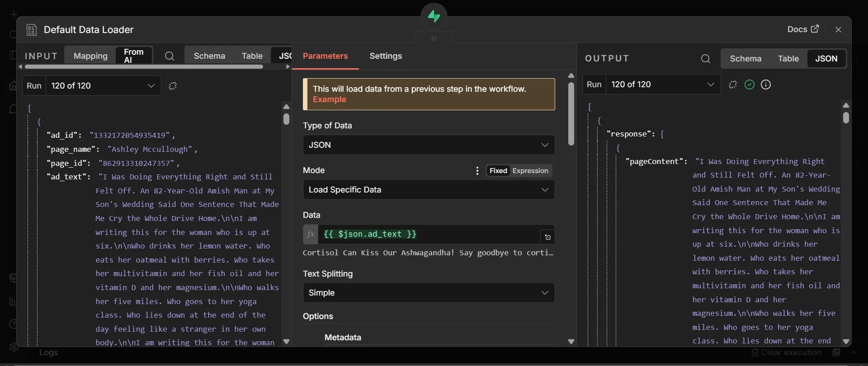This screenshot has width=868, height=366.
Task: Open Type of Data JSON dropdown
Action: tap(429, 145)
